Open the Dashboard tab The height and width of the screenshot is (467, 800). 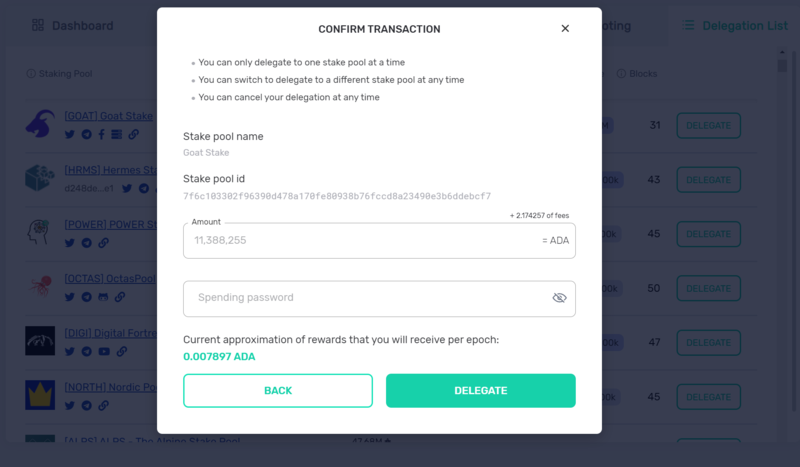(x=72, y=26)
